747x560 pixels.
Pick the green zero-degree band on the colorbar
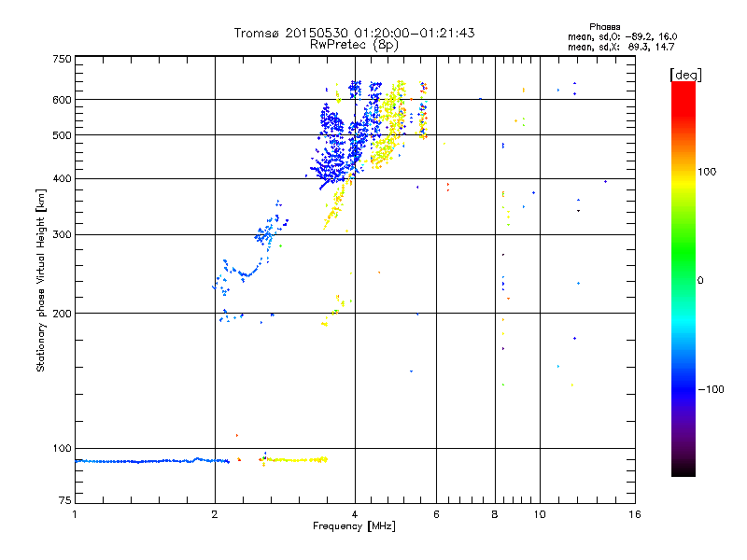click(683, 279)
